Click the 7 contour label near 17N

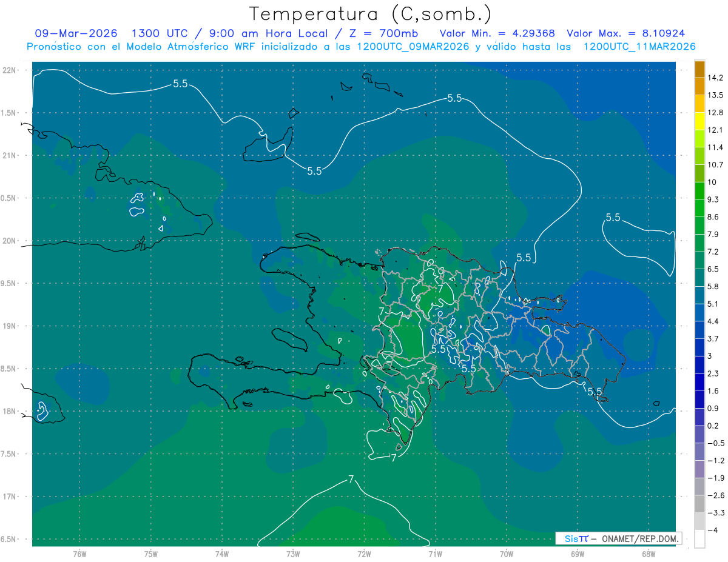click(x=351, y=480)
